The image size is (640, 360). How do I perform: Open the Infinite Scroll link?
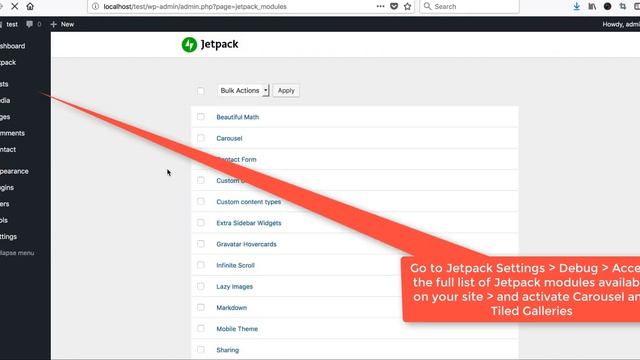[235, 265]
